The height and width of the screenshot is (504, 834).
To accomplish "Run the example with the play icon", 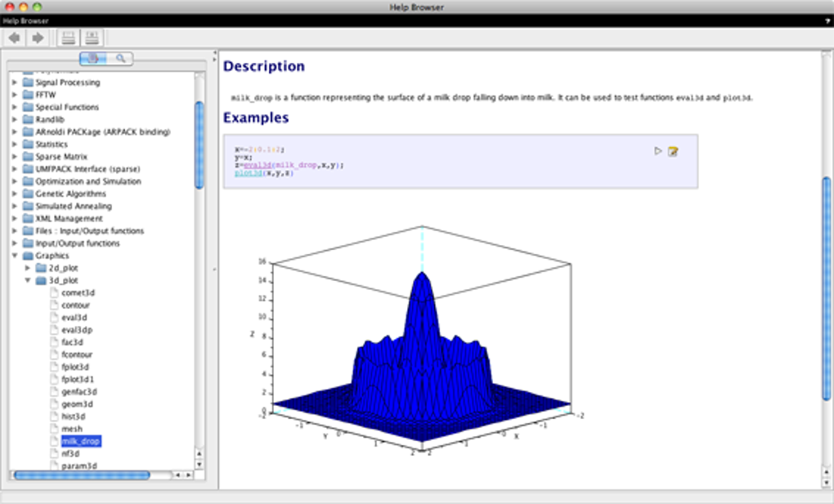I will (658, 151).
